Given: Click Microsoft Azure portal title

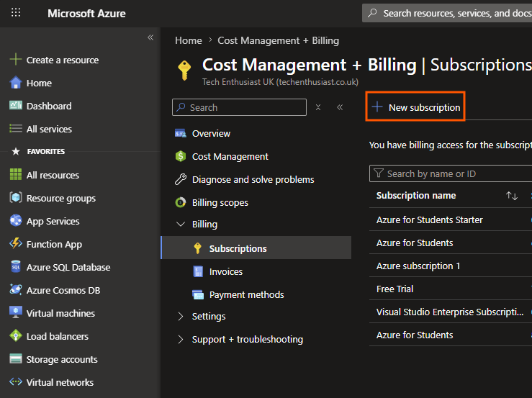Looking at the screenshot, I should 86,13.
